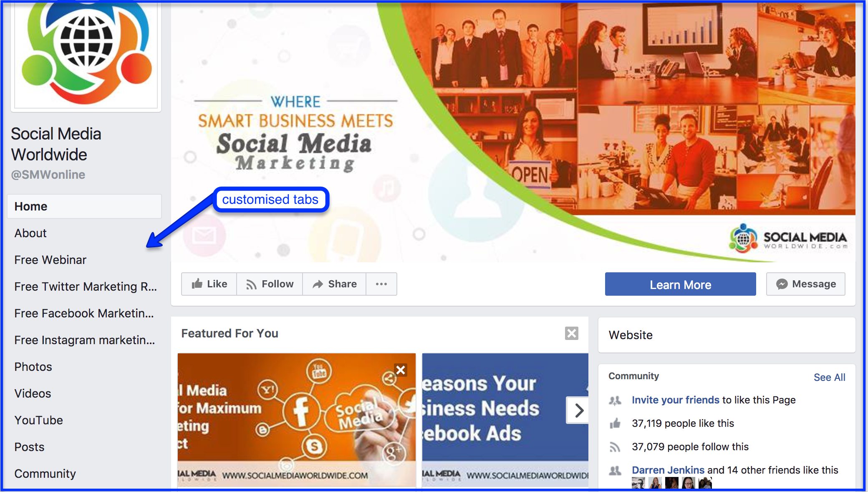Screen dimensions: 868x492
Task: Close the Featured For You panel
Action: (x=571, y=333)
